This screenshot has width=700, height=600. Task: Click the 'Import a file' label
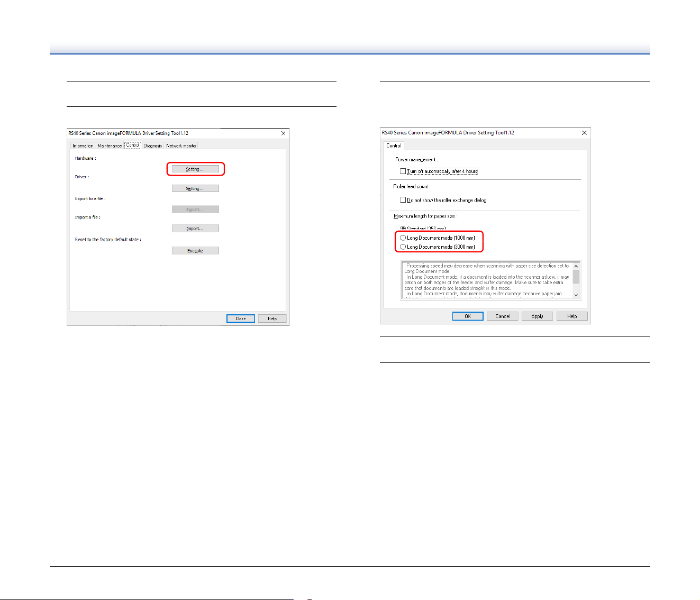coord(87,217)
